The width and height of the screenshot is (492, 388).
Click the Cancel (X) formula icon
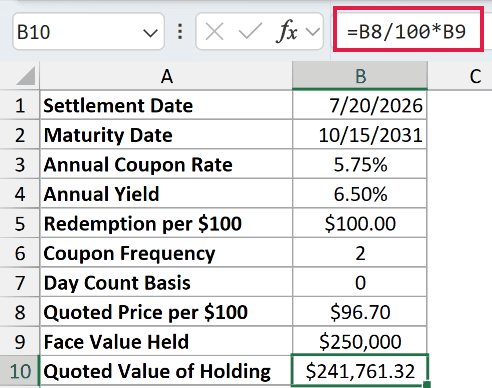(x=214, y=32)
